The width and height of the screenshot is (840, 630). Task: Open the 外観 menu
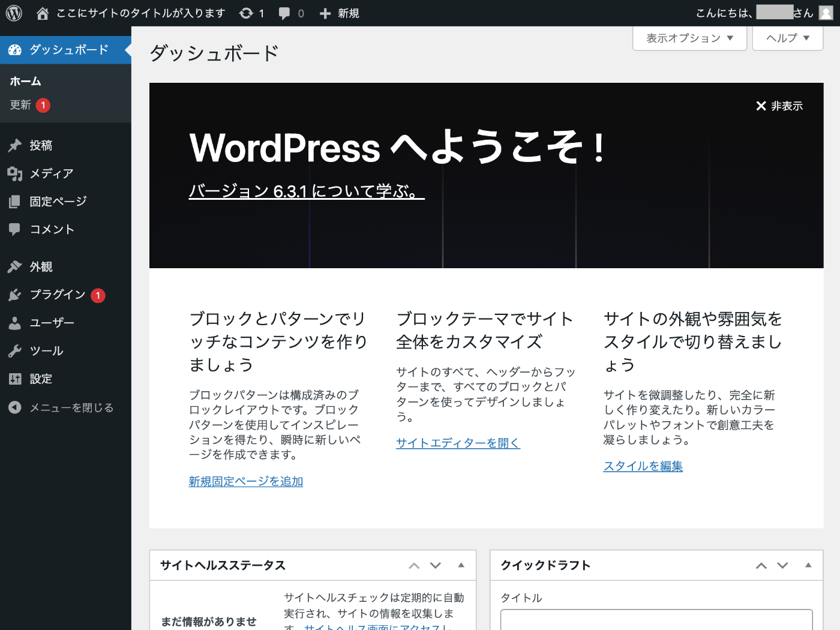click(x=65, y=266)
